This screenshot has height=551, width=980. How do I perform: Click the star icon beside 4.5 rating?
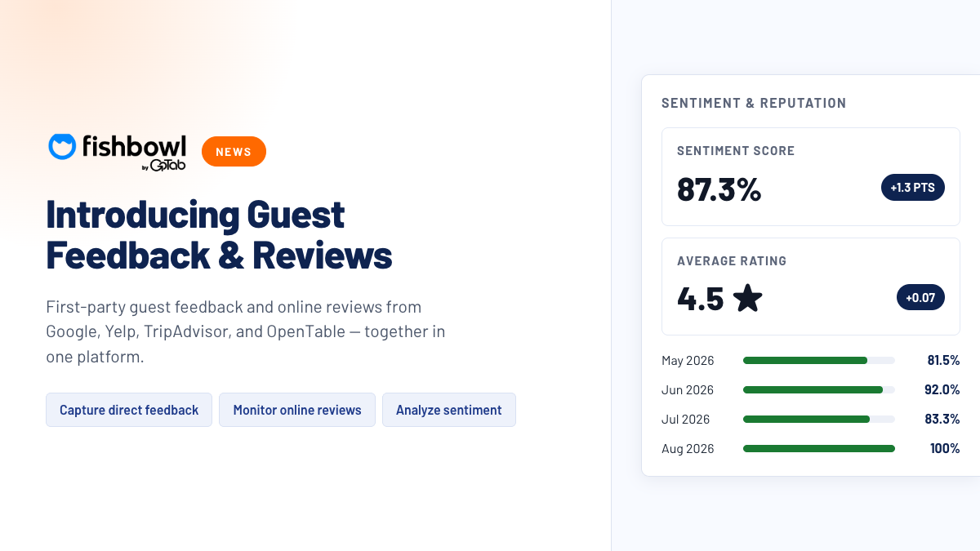click(747, 298)
